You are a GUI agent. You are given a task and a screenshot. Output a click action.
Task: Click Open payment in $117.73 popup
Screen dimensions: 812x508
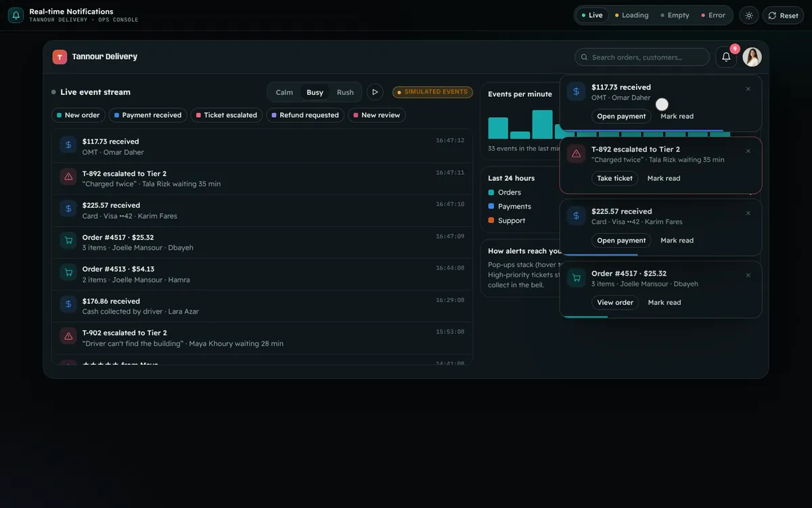(x=621, y=117)
